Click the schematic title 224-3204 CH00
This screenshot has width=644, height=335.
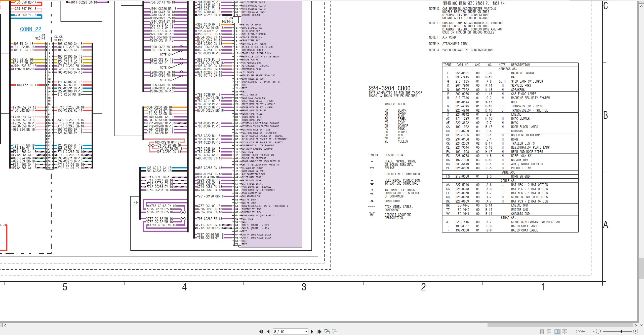click(x=389, y=88)
